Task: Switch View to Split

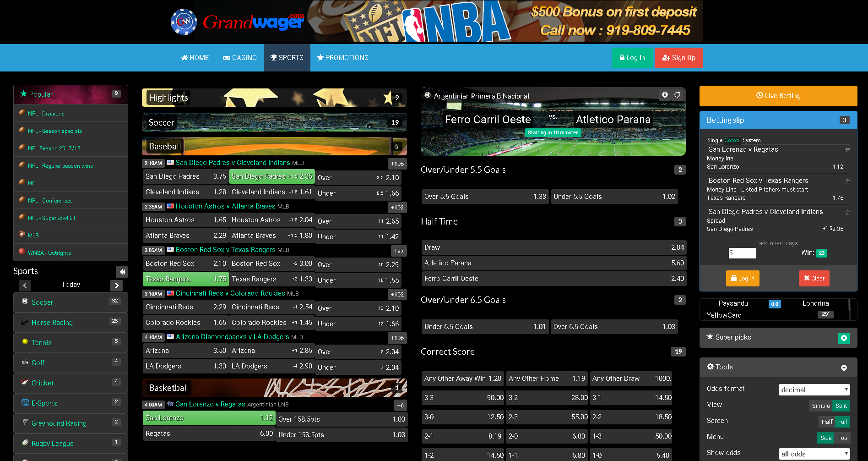Action: click(841, 406)
